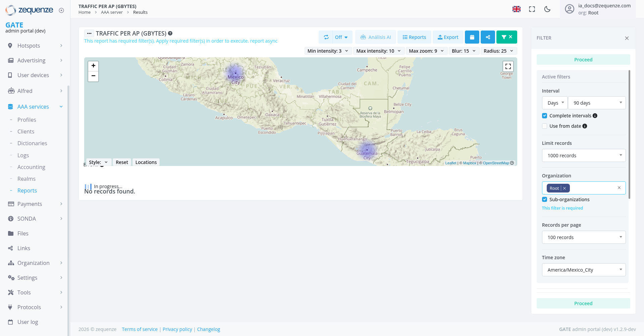Expand the Payments menu
644x336 pixels.
pyautogui.click(x=35, y=204)
